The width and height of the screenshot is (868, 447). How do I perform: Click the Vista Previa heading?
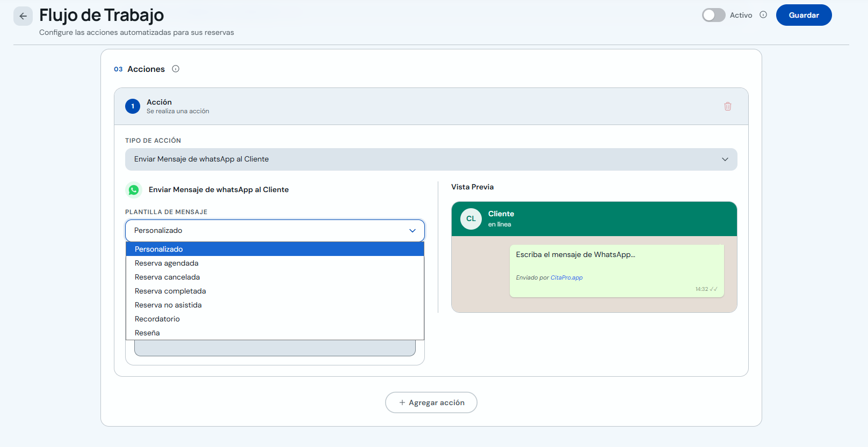coord(472,187)
